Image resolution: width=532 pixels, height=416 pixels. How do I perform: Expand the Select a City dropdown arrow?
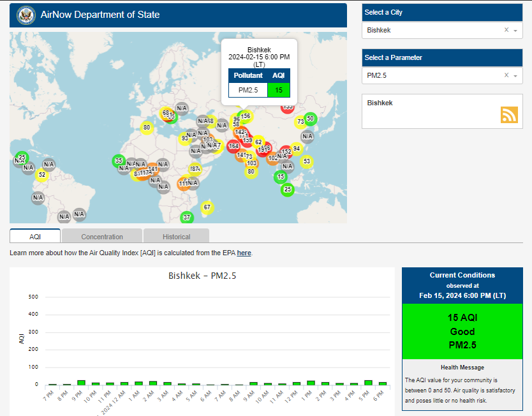click(x=515, y=31)
